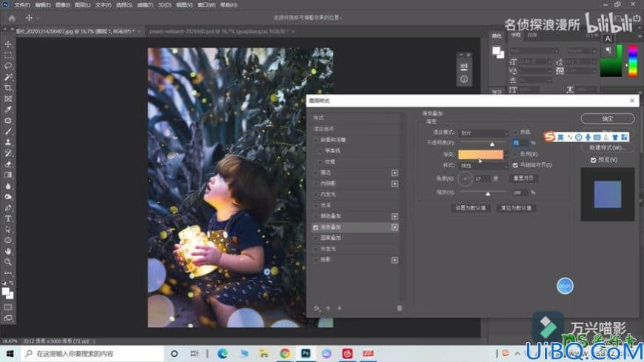The width and height of the screenshot is (644, 362).
Task: Open the Edit (编辑) menu
Action: (42, 5)
